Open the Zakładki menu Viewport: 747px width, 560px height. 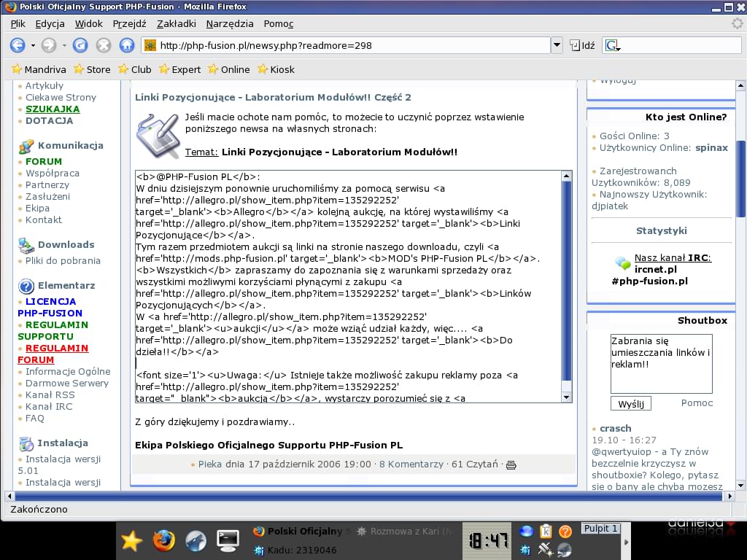(x=176, y=23)
